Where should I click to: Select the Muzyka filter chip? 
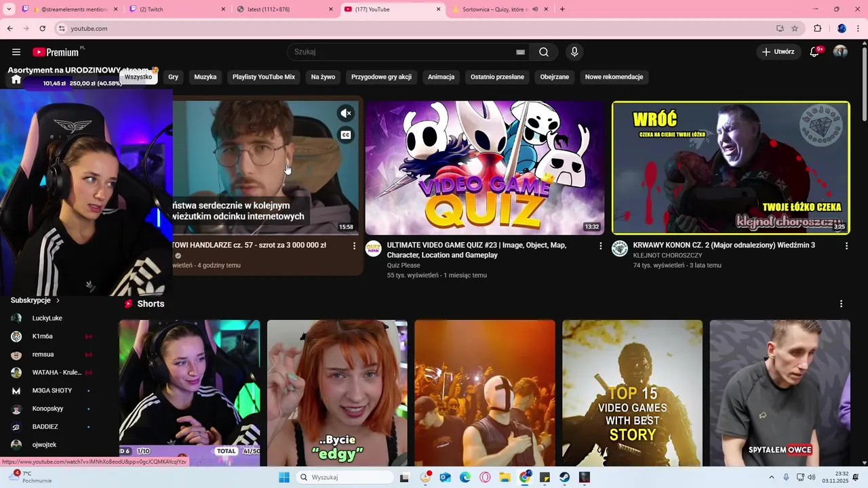point(205,77)
